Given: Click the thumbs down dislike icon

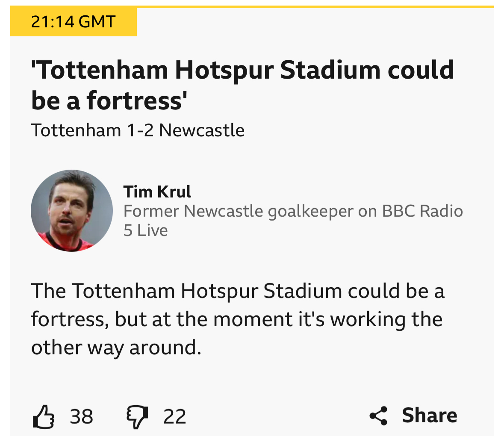Looking at the screenshot, I should (x=137, y=416).
